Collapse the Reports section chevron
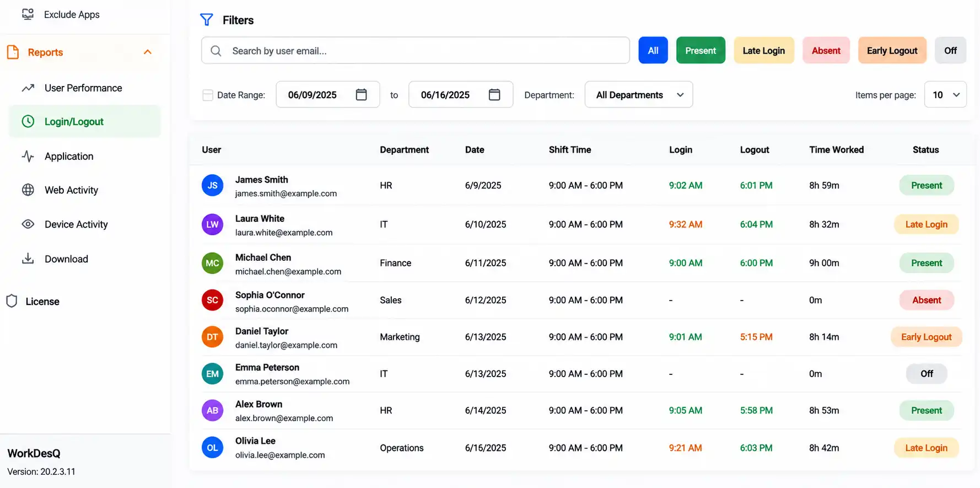980x488 pixels. pyautogui.click(x=147, y=52)
